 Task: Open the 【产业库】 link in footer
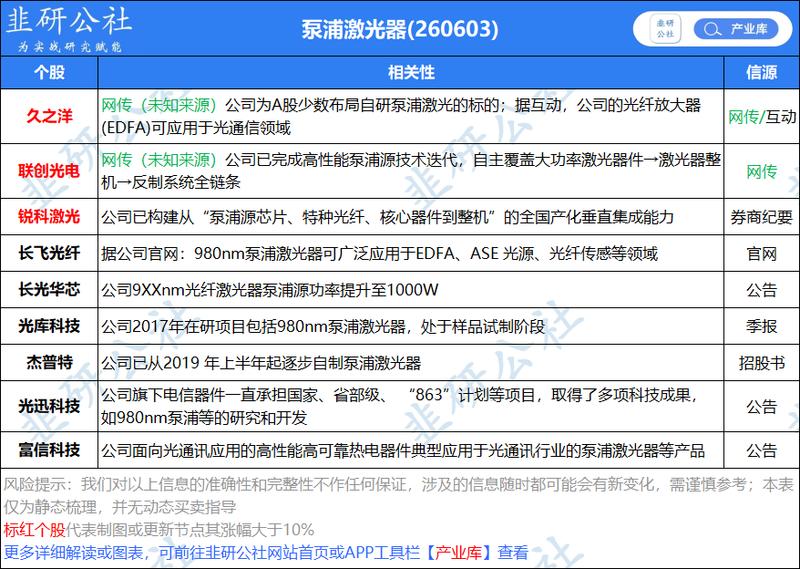click(x=458, y=552)
